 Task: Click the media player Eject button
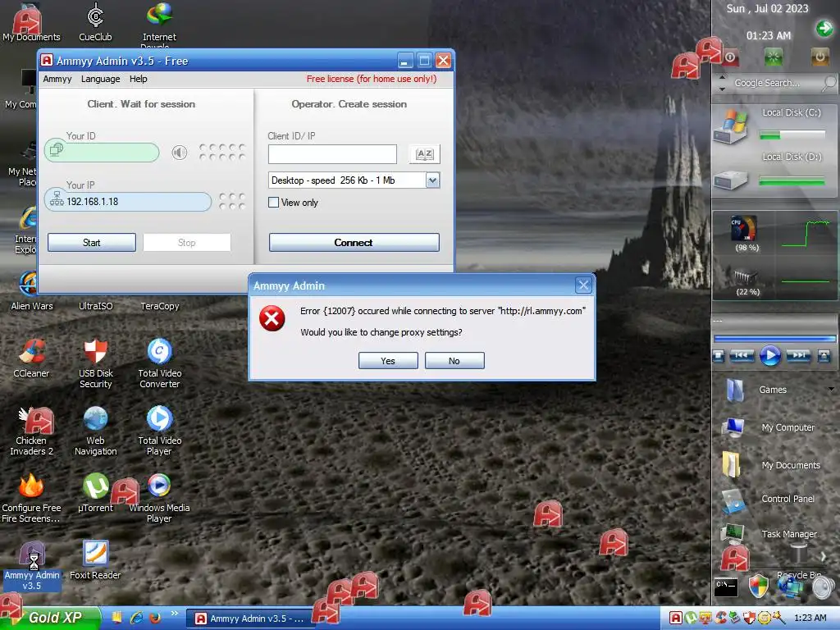click(x=824, y=356)
